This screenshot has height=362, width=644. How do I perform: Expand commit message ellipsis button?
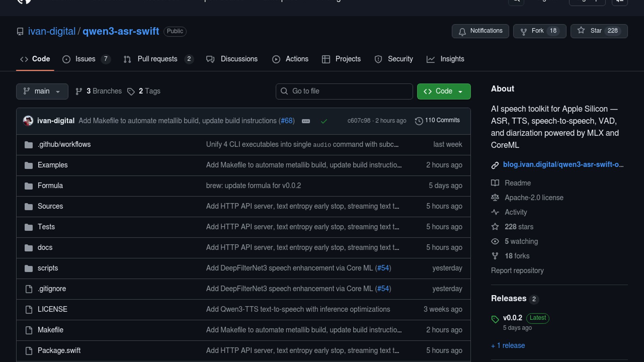click(x=306, y=121)
